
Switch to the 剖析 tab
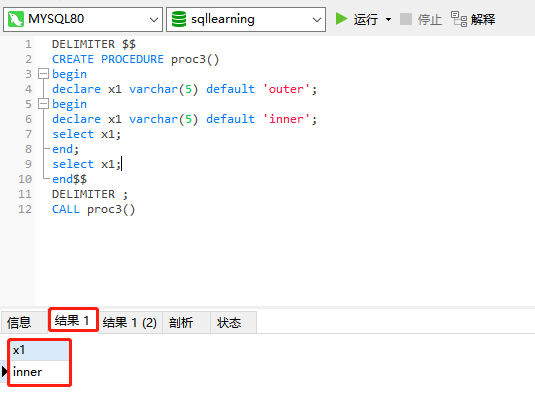coord(186,322)
